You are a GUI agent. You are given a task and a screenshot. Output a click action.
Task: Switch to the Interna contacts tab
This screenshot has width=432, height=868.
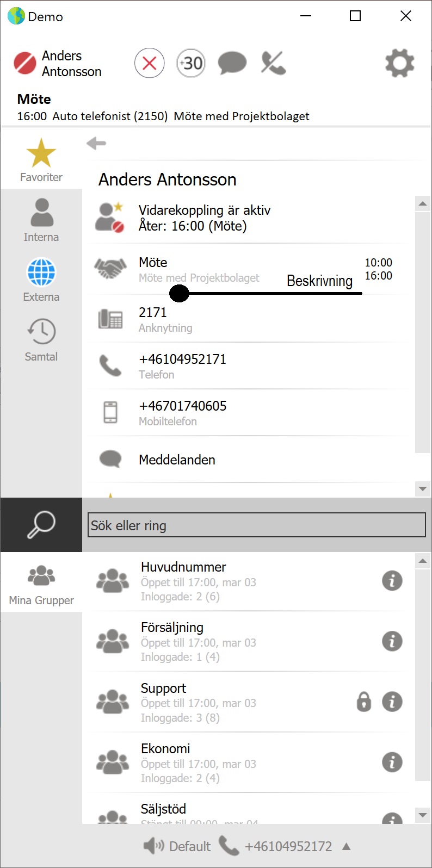tap(41, 220)
